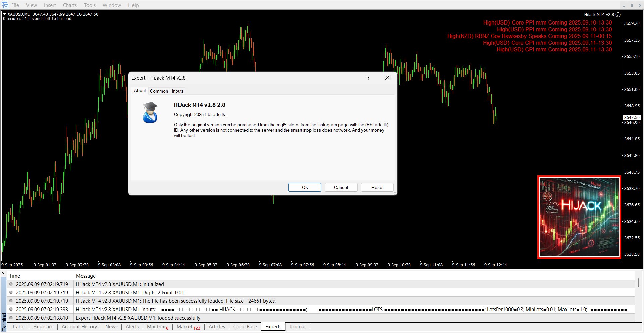644x333 pixels.
Task: Open the View menu
Action: [x=32, y=5]
